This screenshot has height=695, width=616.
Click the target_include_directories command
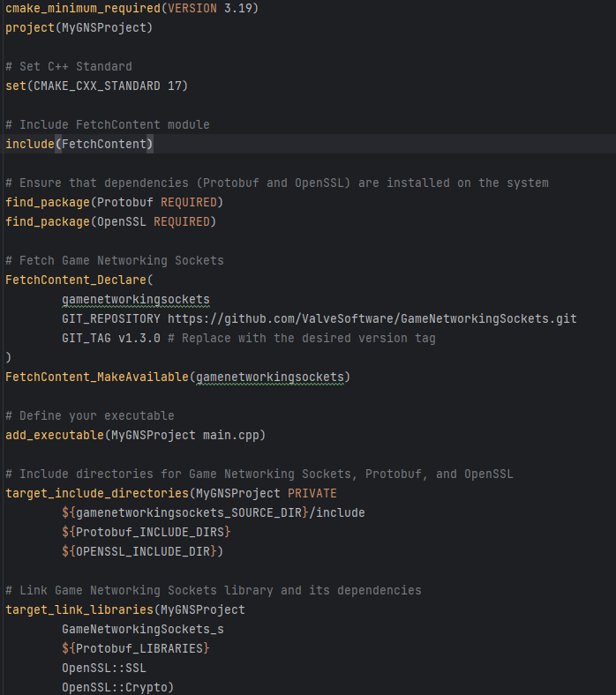96,493
